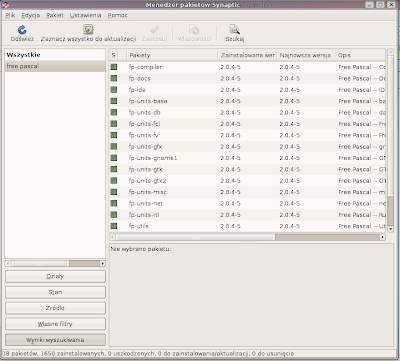Sort by Pakiety column header
The image size is (400, 361).
pyautogui.click(x=172, y=55)
